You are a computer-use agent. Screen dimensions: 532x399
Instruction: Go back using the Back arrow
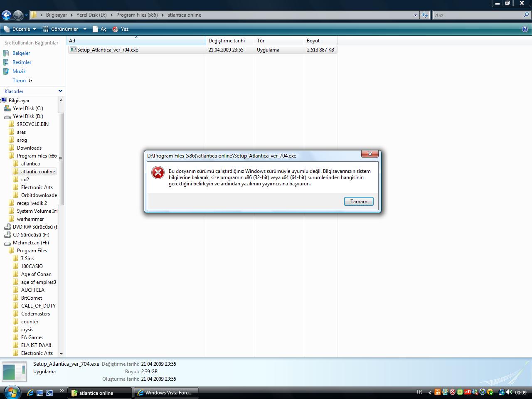point(6,15)
